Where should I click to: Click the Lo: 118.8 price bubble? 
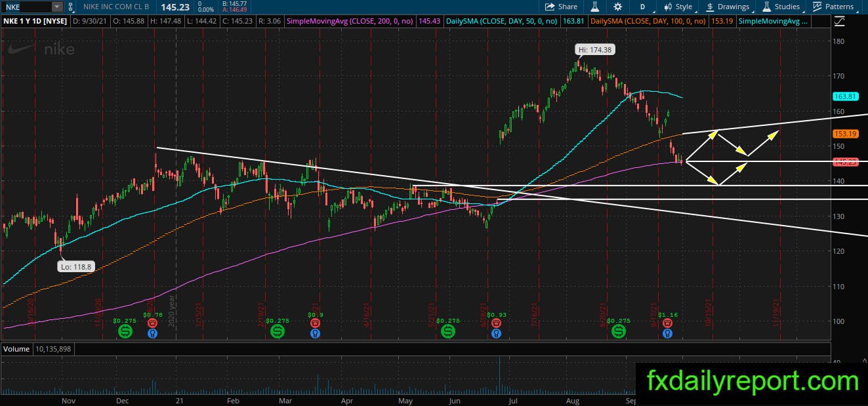pyautogui.click(x=75, y=266)
